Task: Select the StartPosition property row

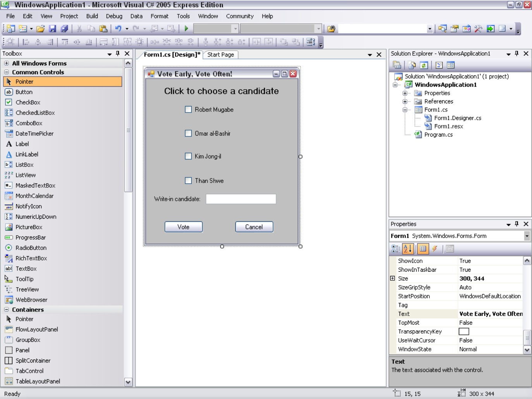Action: (x=456, y=296)
